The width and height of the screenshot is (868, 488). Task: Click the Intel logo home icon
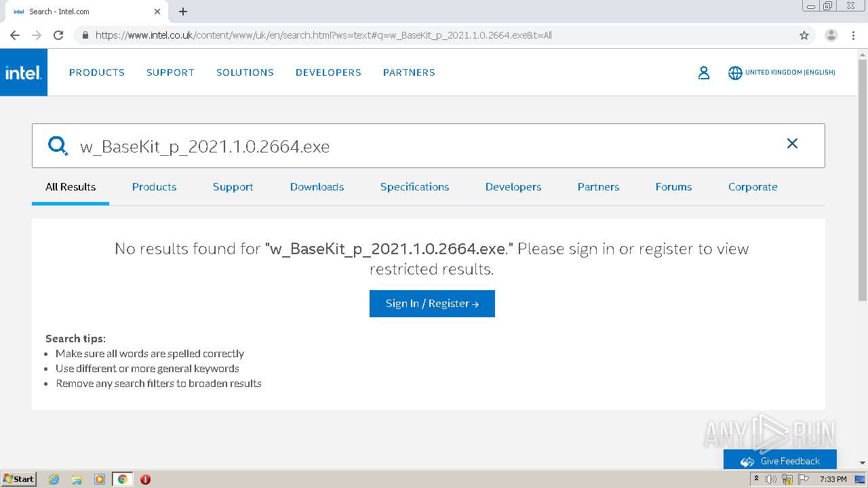pyautogui.click(x=24, y=73)
